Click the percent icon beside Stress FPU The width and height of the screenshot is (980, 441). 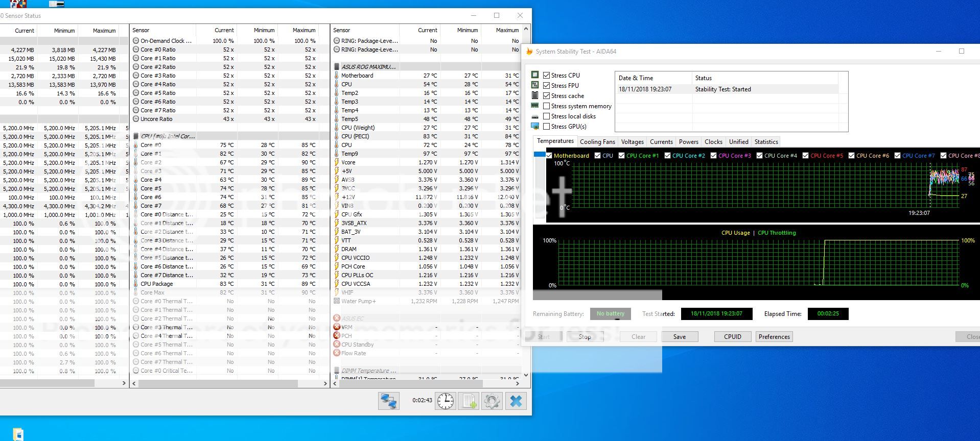coord(535,85)
